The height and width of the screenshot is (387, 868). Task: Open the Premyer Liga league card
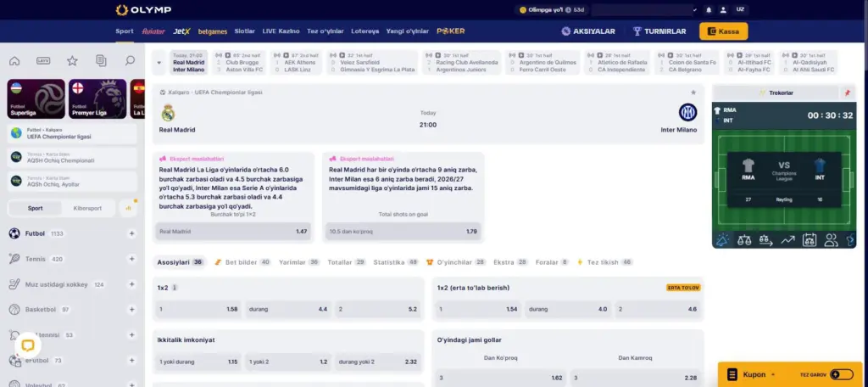point(98,98)
